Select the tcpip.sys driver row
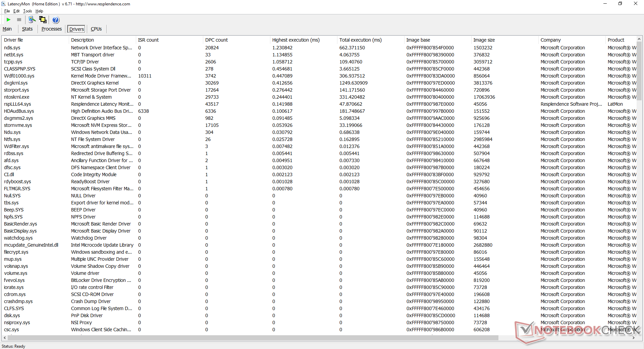 319,62
